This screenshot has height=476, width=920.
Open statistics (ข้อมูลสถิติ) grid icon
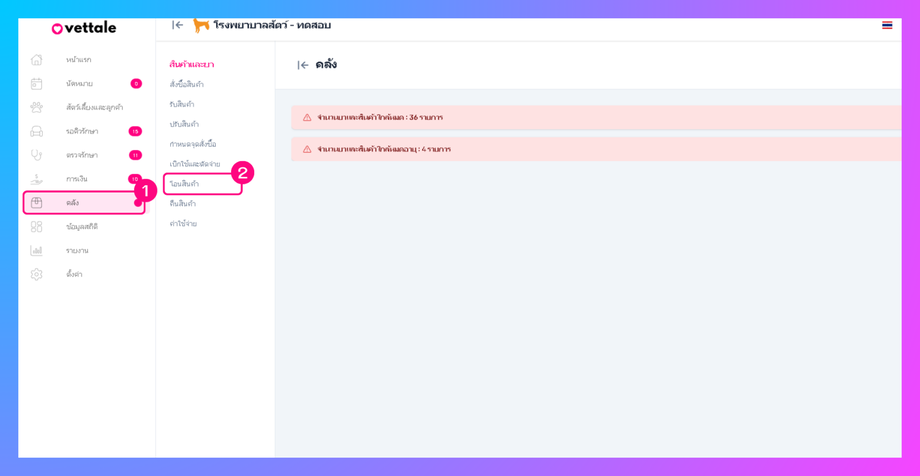pyautogui.click(x=36, y=227)
